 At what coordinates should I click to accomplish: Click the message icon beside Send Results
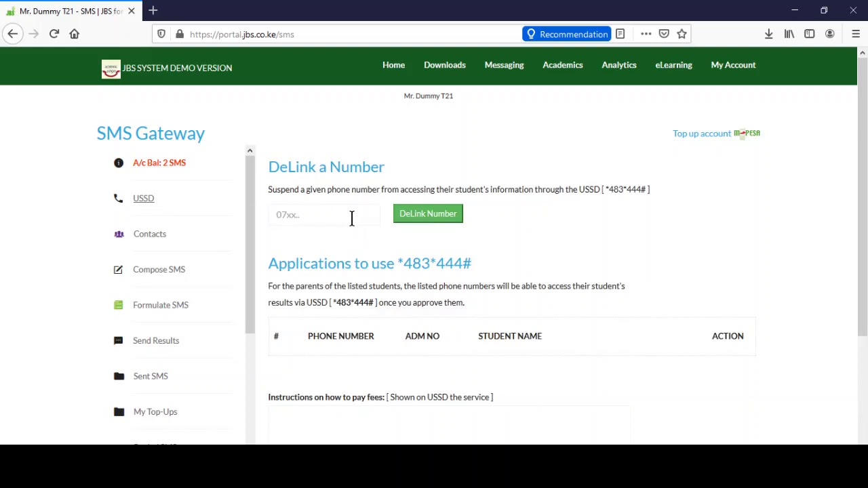click(x=119, y=340)
